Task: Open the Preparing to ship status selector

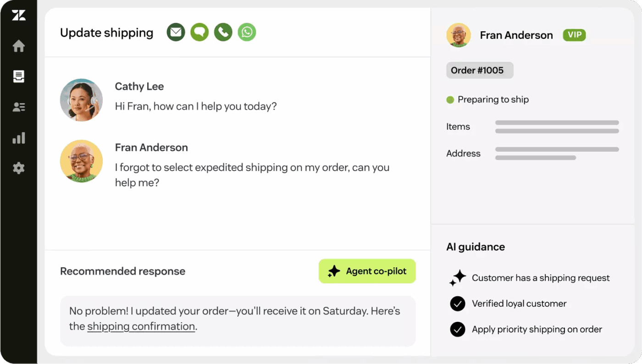Action: tap(487, 99)
